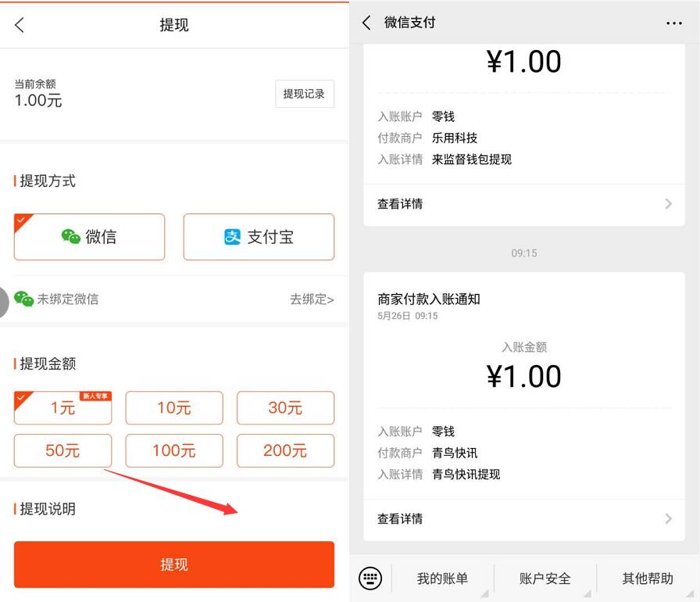Click the 青鸟快讯 merchant name
This screenshot has height=602, width=700.
point(455,453)
